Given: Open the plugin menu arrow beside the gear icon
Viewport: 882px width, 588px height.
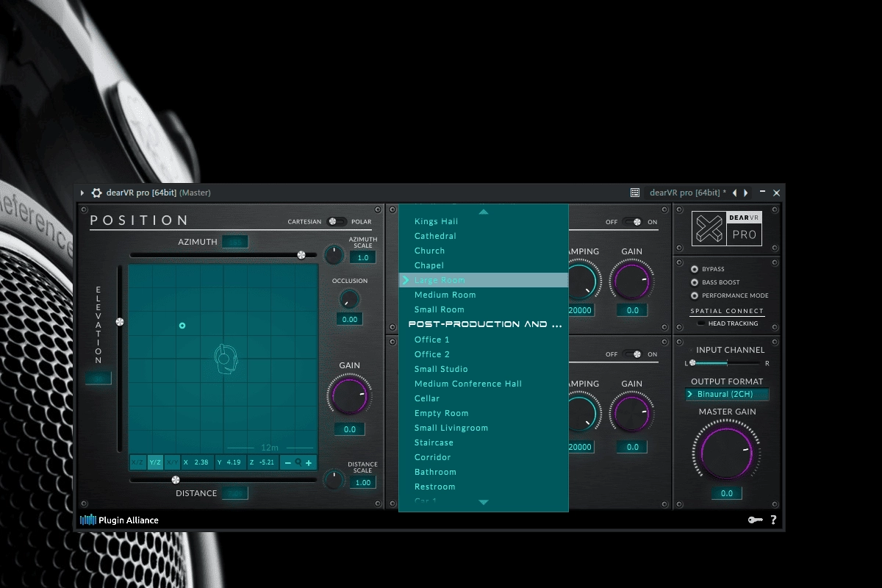Looking at the screenshot, I should pyautogui.click(x=82, y=193).
